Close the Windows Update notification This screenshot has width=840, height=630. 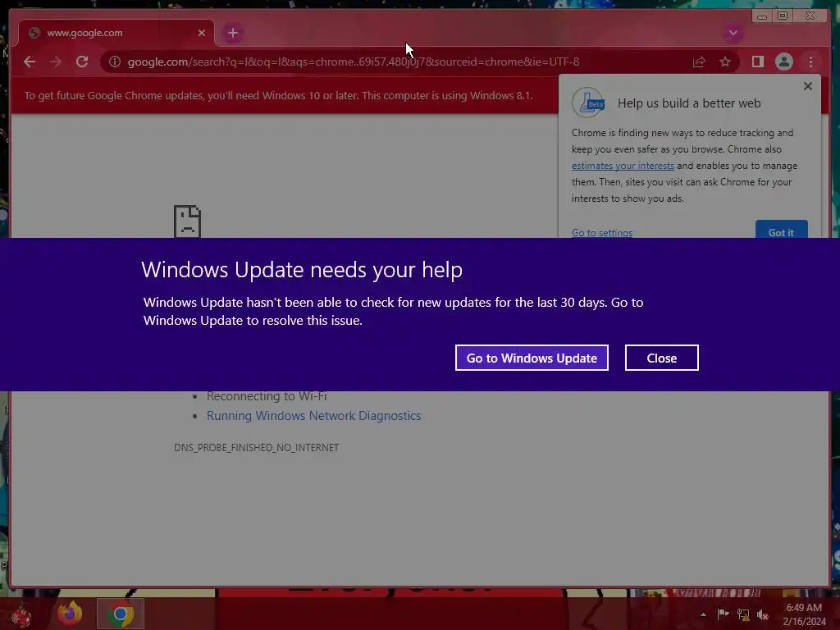(662, 358)
